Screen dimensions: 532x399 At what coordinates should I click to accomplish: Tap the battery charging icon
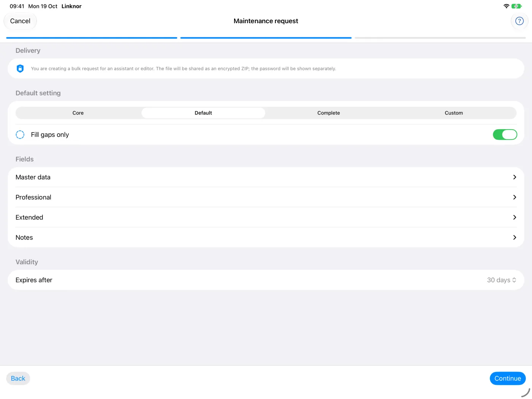pyautogui.click(x=516, y=6)
